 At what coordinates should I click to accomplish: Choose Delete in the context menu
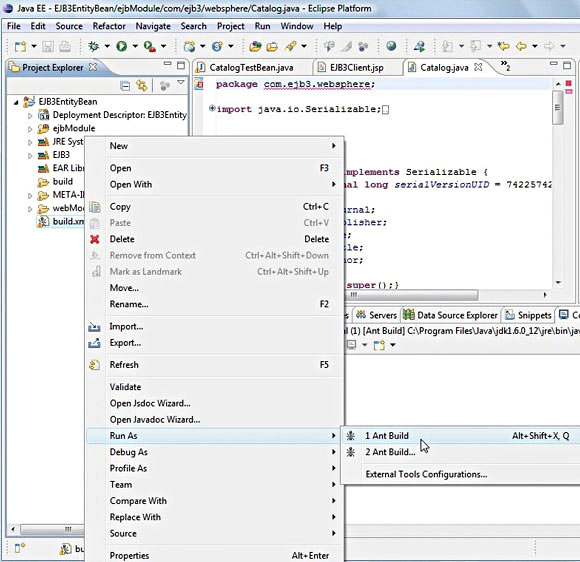coord(215,239)
